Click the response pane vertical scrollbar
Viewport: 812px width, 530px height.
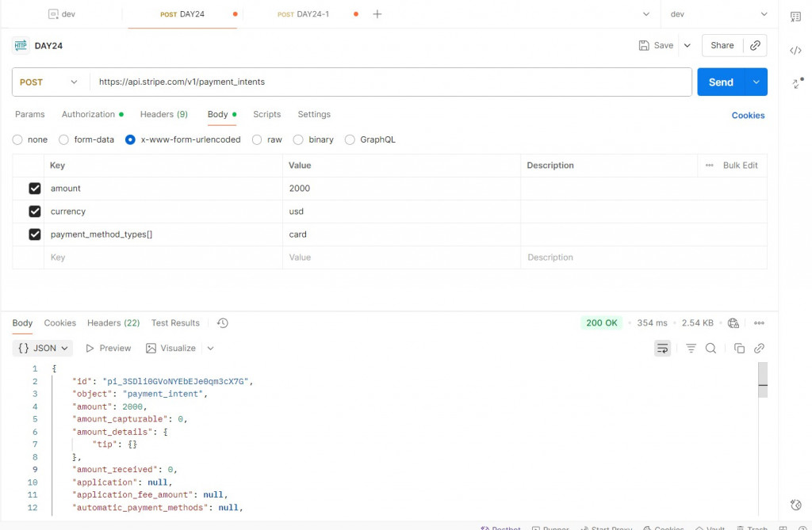(x=763, y=380)
